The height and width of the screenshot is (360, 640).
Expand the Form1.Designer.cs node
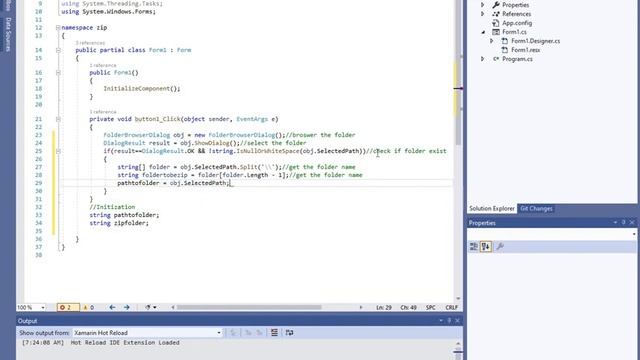pos(491,41)
